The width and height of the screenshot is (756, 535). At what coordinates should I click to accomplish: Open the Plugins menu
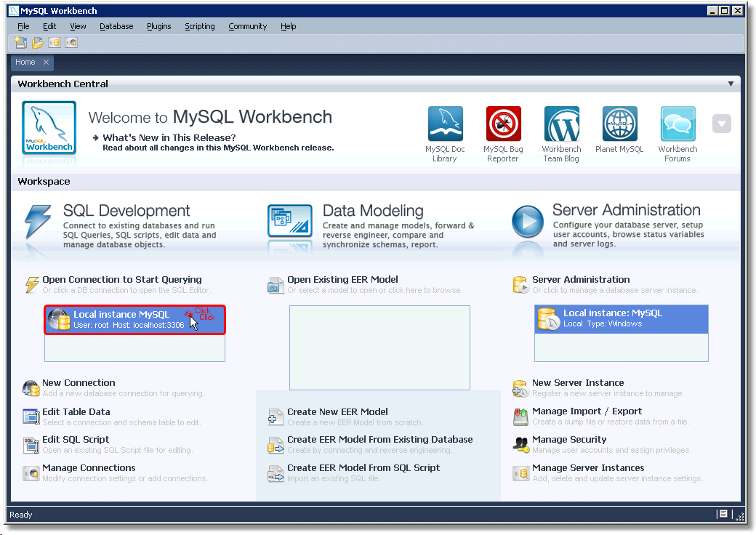pos(158,26)
